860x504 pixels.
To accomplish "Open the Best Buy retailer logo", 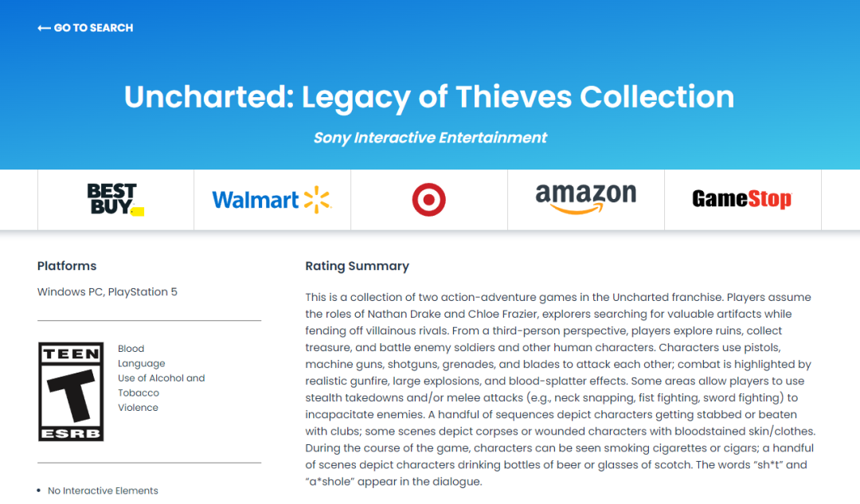I will [115, 200].
